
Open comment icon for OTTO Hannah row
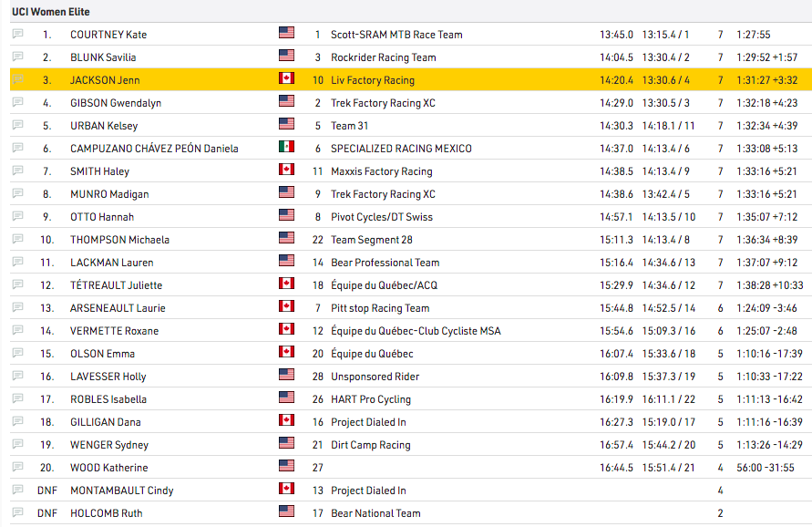pyautogui.click(x=18, y=216)
